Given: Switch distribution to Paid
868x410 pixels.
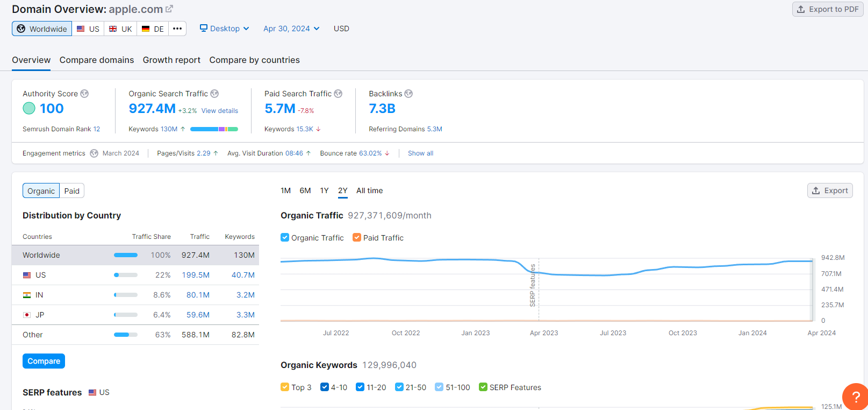Looking at the screenshot, I should [x=72, y=190].
